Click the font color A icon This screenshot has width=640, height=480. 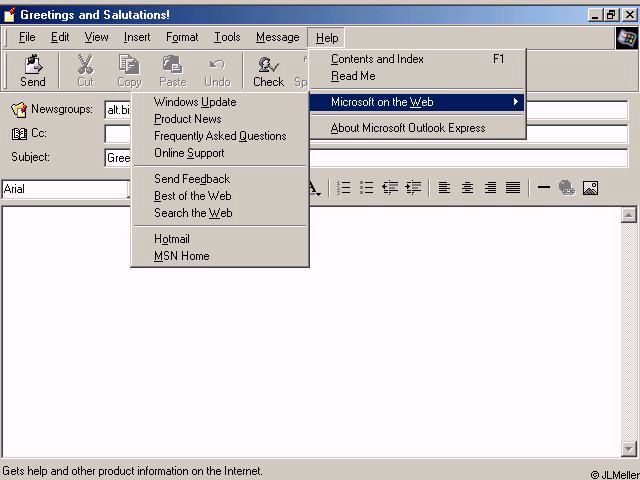pyautogui.click(x=313, y=189)
